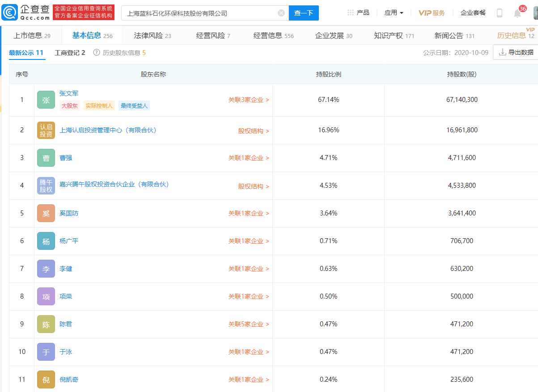The width and height of the screenshot is (538, 392).
Task: Click shareholder 张文军's avatar icon
Action: 46,99
